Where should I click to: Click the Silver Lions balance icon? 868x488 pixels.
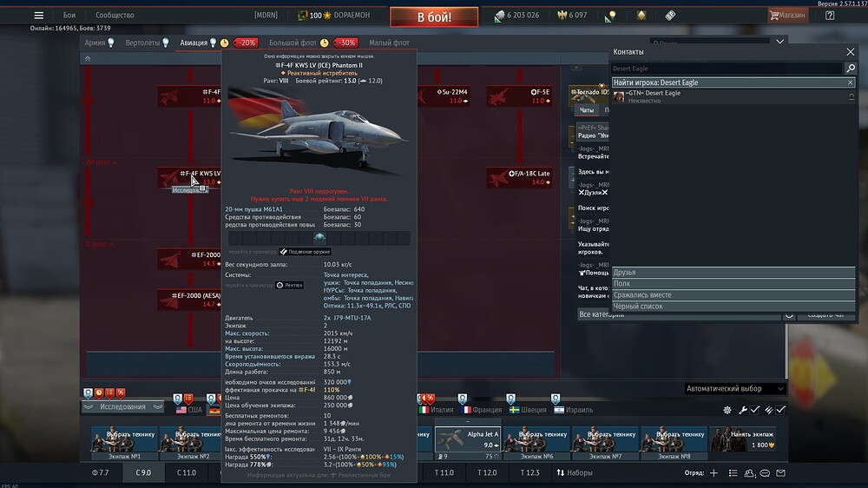click(499, 16)
